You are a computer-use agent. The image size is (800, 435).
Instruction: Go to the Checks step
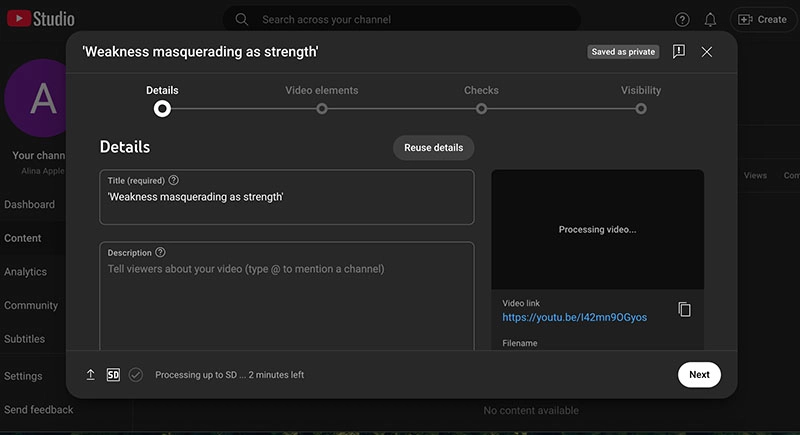pos(481,90)
